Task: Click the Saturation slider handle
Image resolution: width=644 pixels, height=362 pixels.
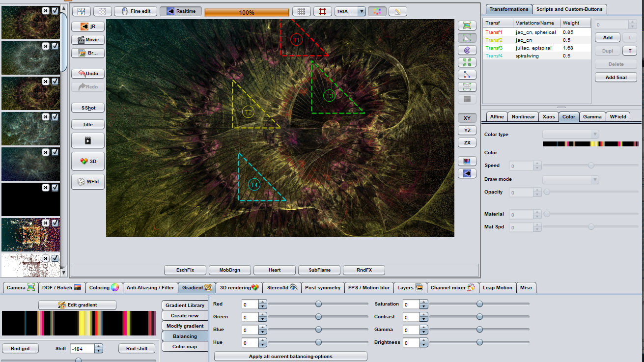Action: click(x=479, y=304)
